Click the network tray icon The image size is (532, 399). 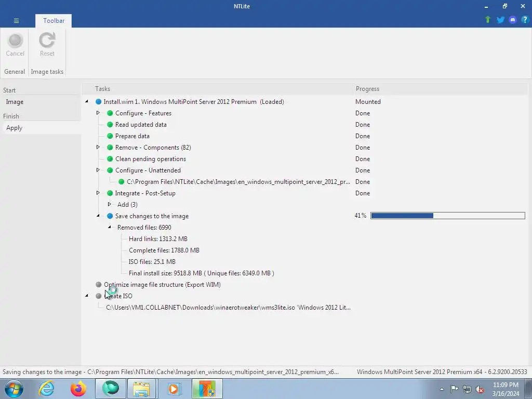coord(467,389)
